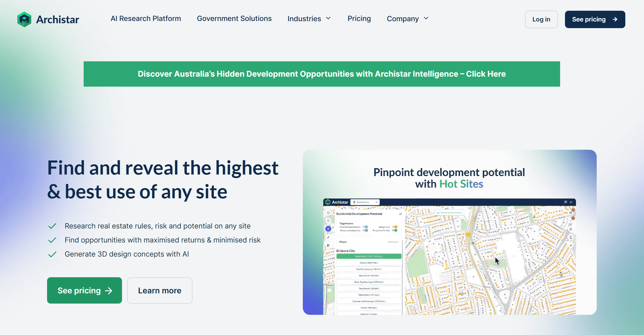Select the Hotel (415 lots) row

pos(369,308)
